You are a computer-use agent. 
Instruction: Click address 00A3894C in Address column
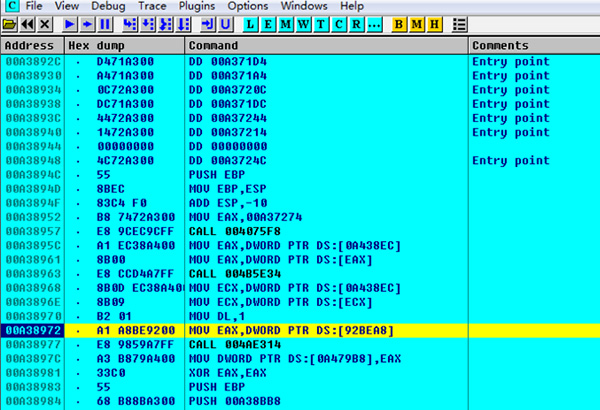pos(33,175)
